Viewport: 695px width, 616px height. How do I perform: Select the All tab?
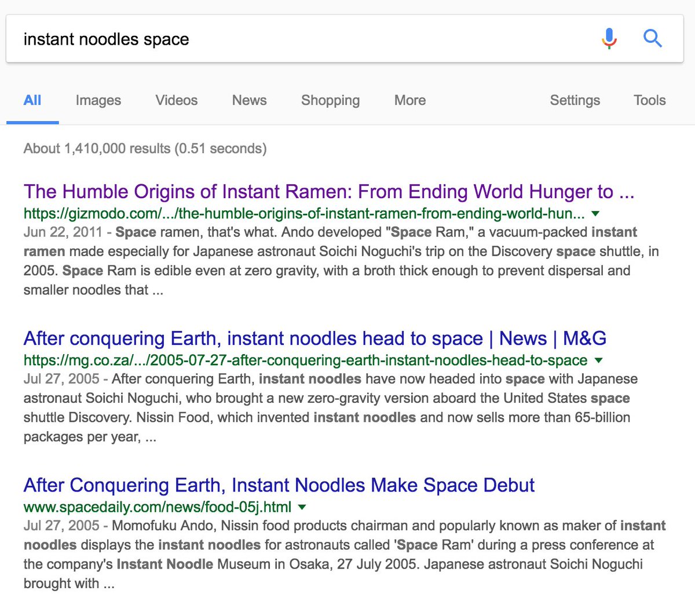pyautogui.click(x=32, y=100)
